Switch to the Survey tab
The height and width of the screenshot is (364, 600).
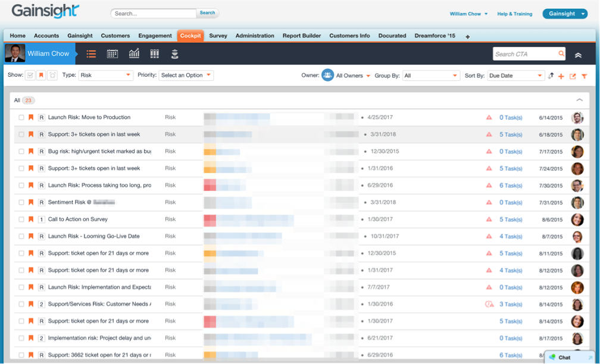(x=218, y=36)
